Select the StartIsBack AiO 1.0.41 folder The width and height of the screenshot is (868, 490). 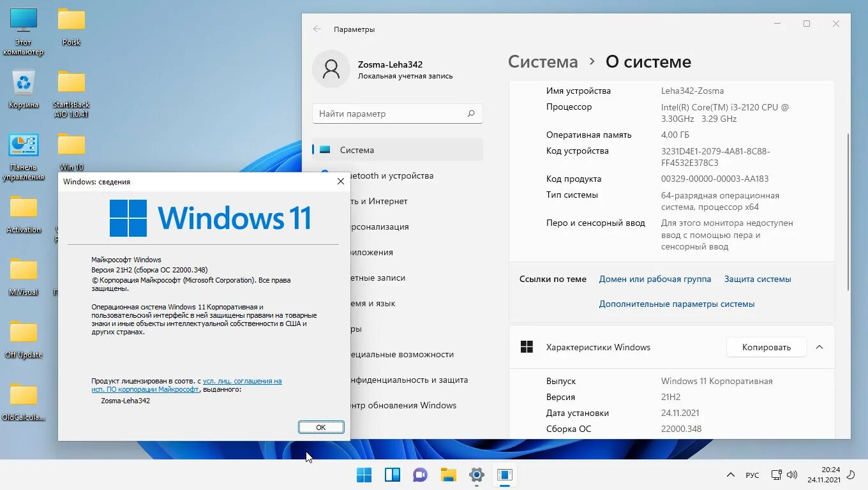71,94
